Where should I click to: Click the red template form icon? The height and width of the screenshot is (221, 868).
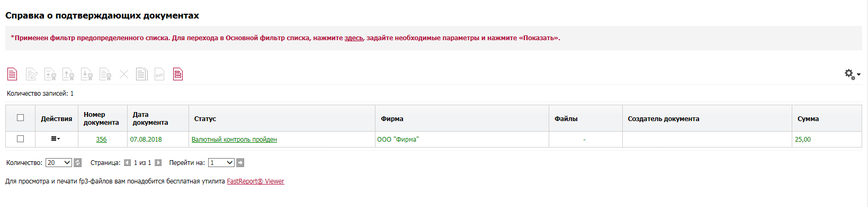[x=178, y=74]
